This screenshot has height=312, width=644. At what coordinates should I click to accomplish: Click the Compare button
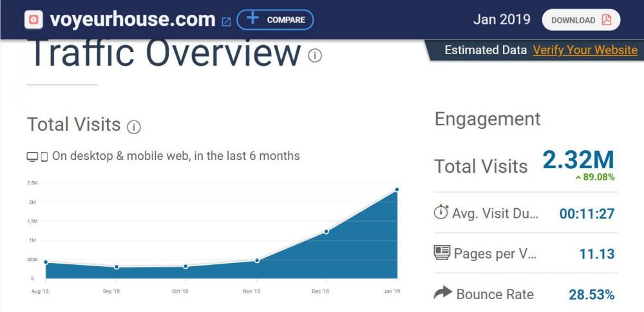275,20
